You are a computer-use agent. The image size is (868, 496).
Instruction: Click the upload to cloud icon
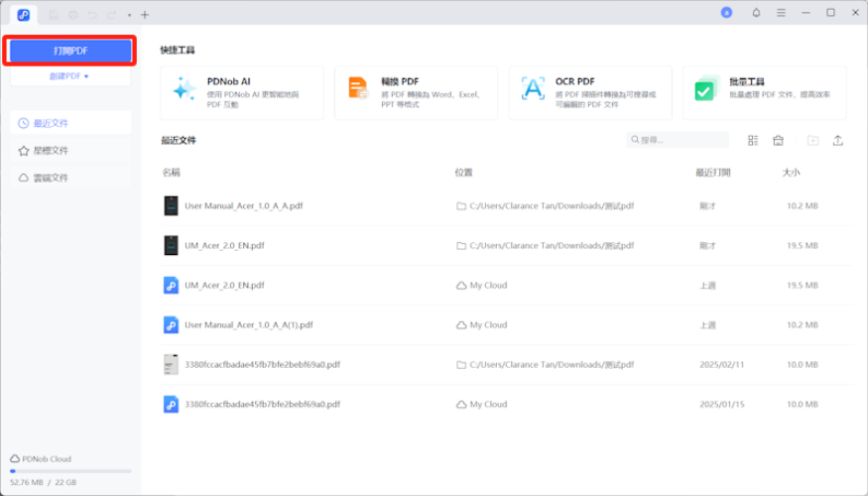pyautogui.click(x=838, y=141)
